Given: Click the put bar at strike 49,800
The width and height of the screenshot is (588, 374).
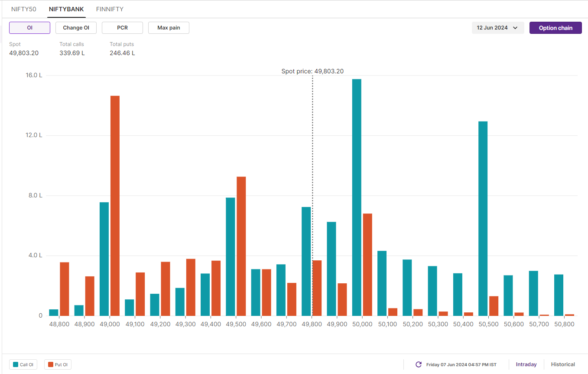Looking at the screenshot, I should coord(317,288).
